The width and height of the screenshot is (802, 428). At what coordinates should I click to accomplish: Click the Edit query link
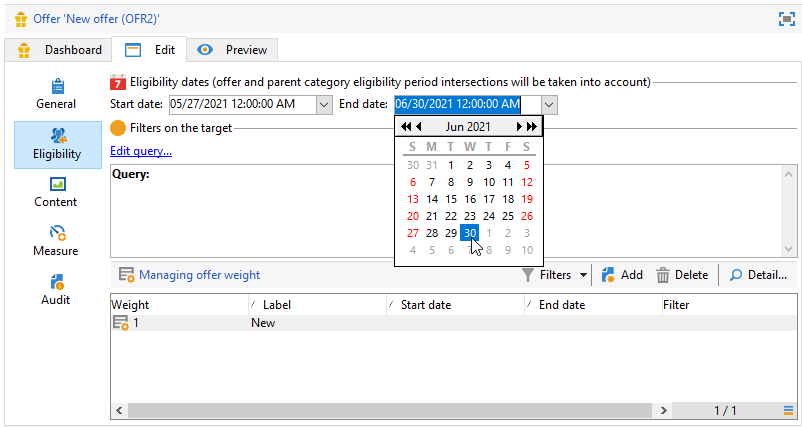point(141,151)
